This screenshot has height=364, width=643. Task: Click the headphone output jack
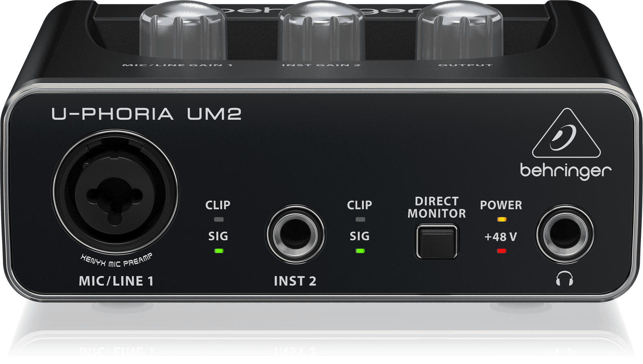(x=565, y=234)
